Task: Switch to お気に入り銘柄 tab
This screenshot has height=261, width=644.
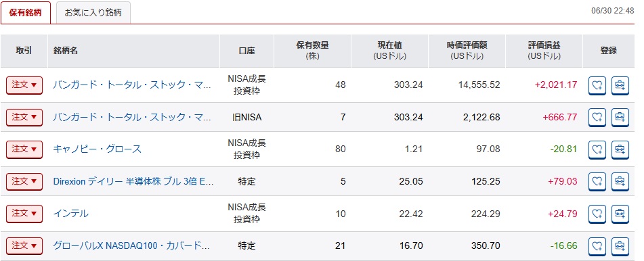Action: [x=93, y=13]
